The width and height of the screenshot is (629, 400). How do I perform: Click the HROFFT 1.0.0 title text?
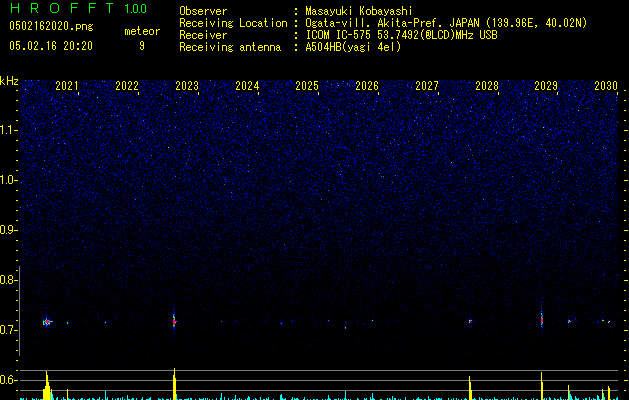click(79, 8)
